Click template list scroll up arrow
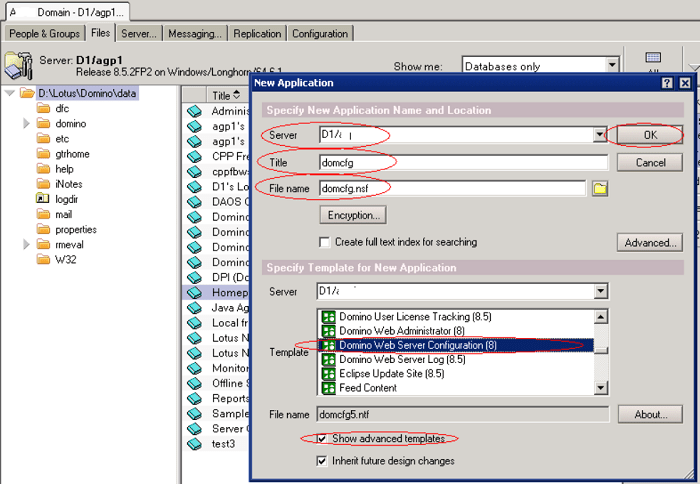The height and width of the screenshot is (484, 700). [x=601, y=317]
